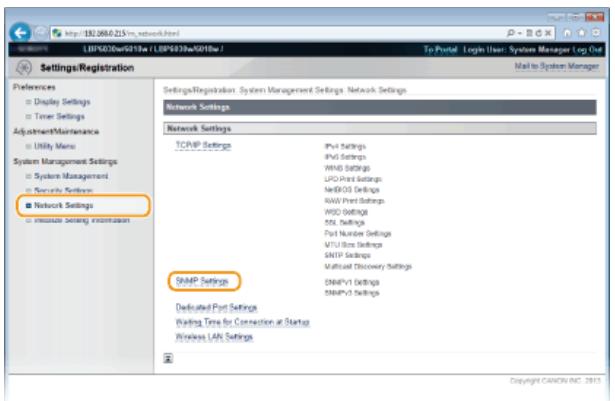Open the To Portal link

pos(440,49)
